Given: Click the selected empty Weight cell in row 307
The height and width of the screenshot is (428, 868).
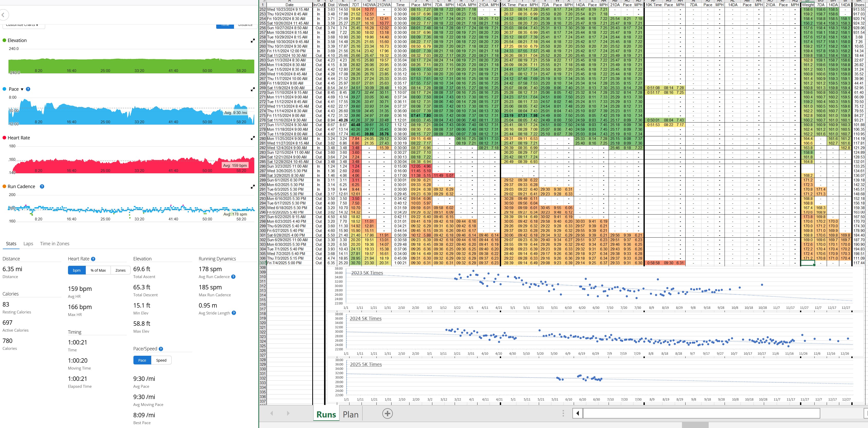Looking at the screenshot, I should (x=807, y=263).
